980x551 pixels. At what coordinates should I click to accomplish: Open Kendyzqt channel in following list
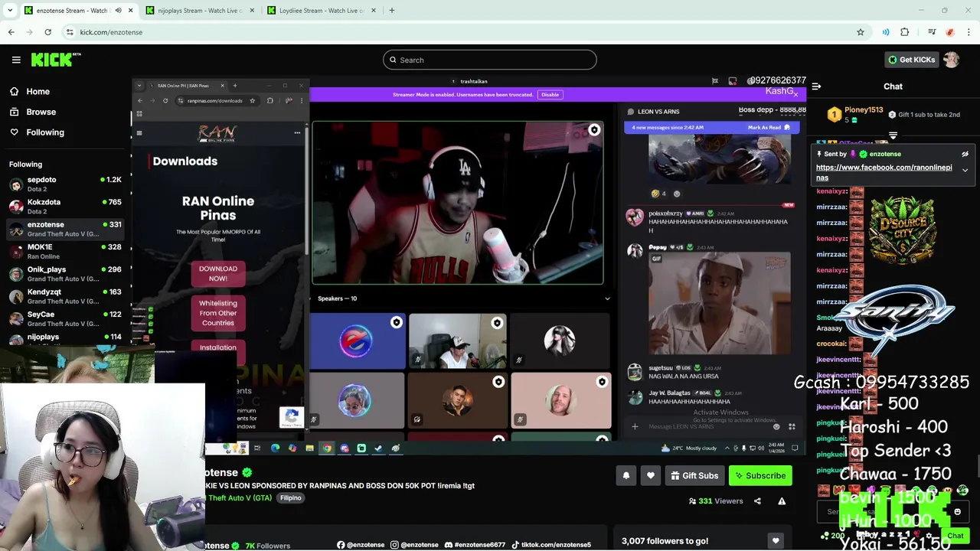tap(66, 296)
